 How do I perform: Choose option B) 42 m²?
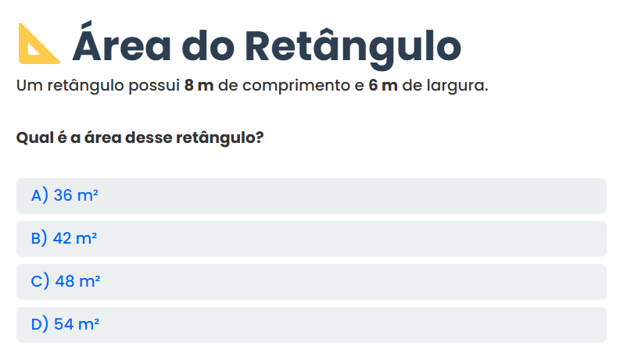pos(310,238)
